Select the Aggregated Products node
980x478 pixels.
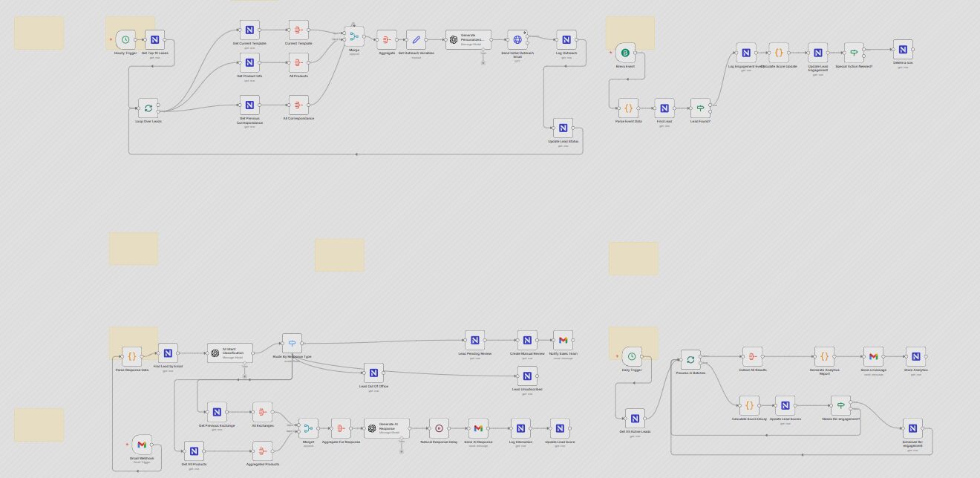(262, 451)
